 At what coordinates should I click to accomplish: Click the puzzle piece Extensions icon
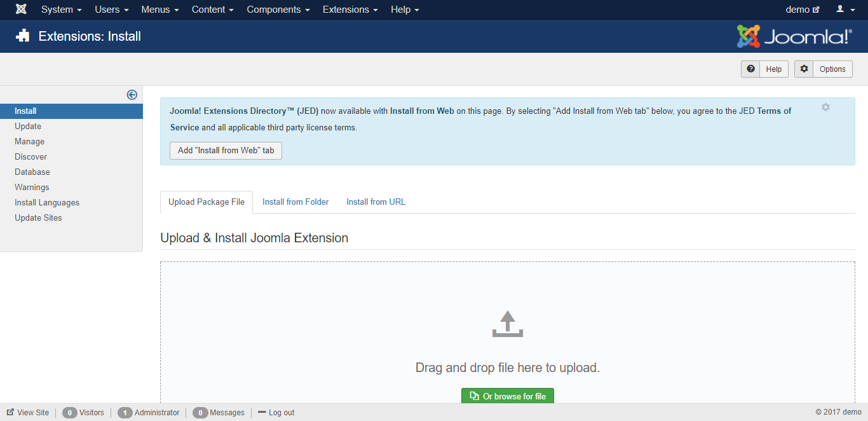[x=23, y=36]
